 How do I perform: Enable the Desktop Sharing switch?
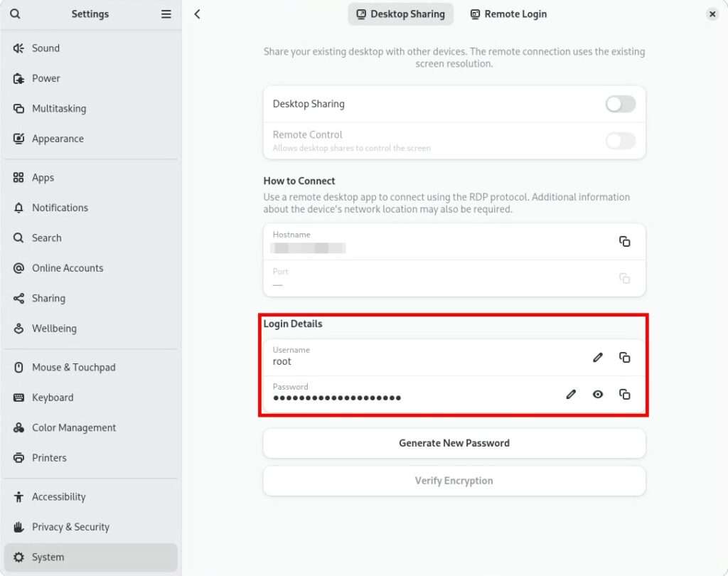pos(620,105)
